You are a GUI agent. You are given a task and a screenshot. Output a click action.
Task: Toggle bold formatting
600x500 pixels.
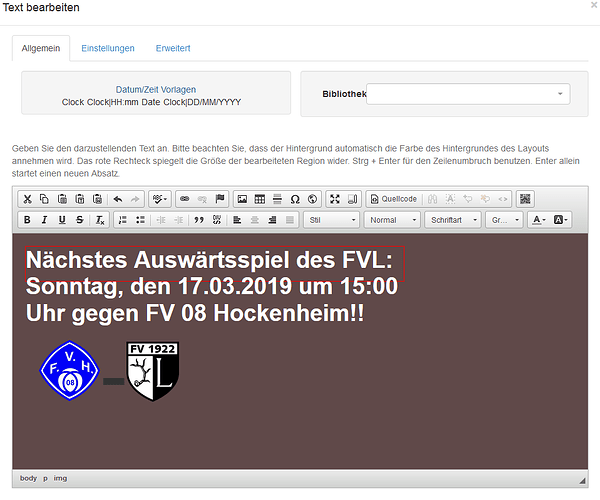click(27, 220)
